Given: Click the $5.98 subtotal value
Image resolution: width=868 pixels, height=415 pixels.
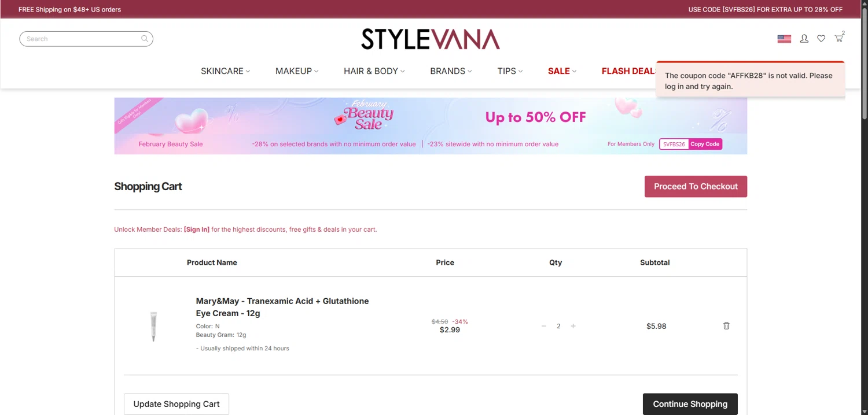Looking at the screenshot, I should 656,326.
